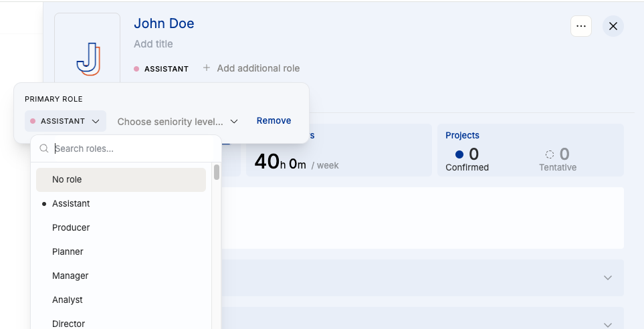Expand the second collapsed section chevron
The image size is (644, 329).
[x=607, y=324]
